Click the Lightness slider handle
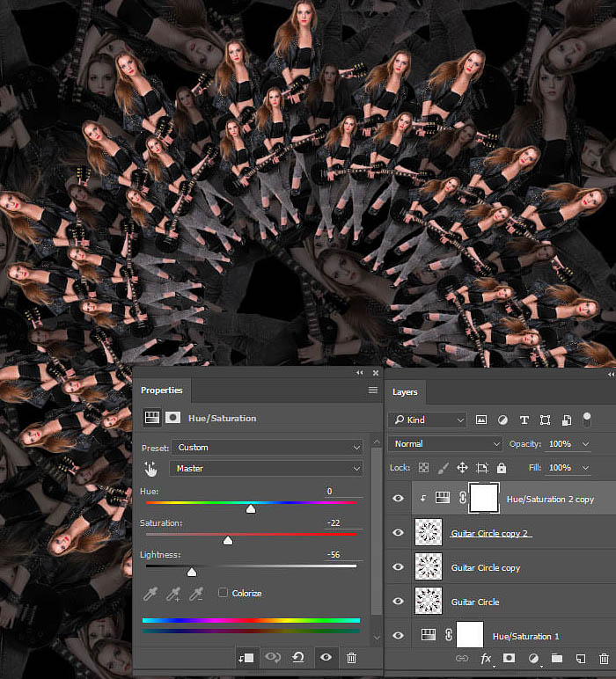The height and width of the screenshot is (679, 616). pos(192,572)
